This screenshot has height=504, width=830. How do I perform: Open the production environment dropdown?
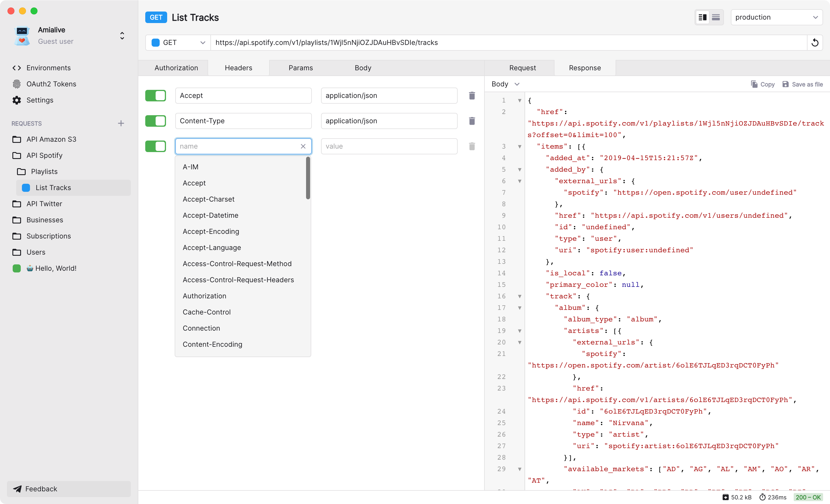(776, 17)
